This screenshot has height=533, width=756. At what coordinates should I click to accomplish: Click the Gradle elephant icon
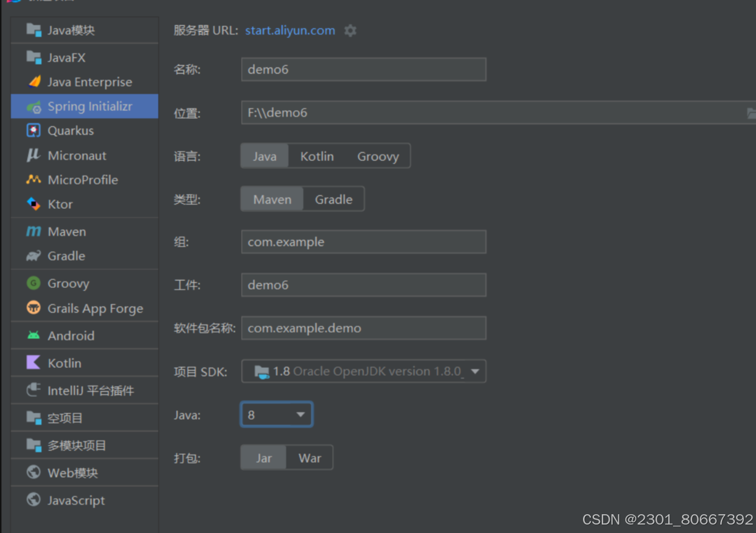[34, 256]
